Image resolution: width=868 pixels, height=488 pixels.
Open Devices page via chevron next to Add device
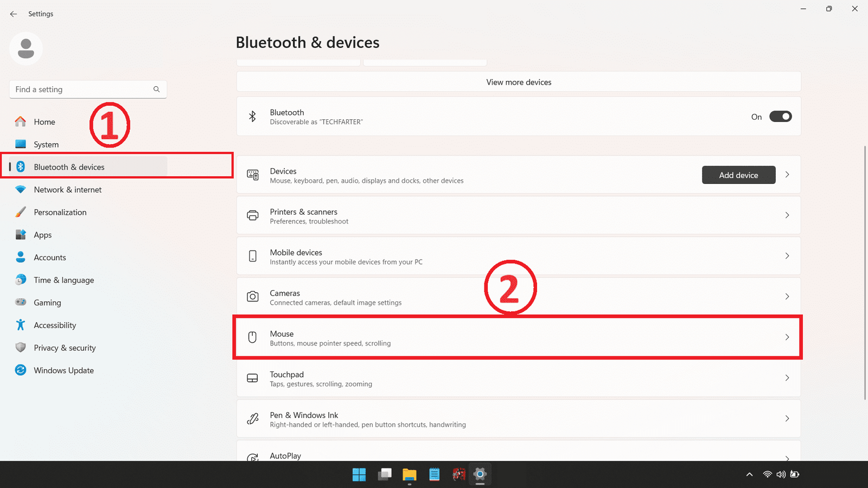787,175
